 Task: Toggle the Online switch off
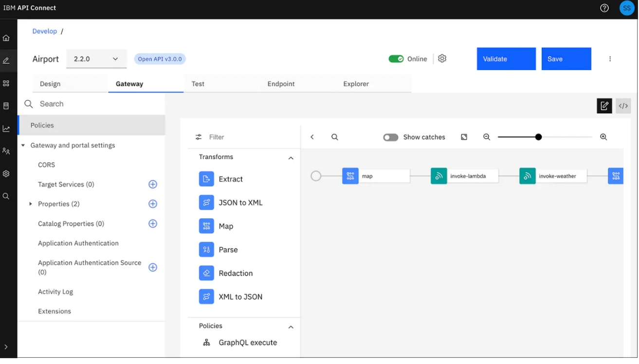click(396, 59)
